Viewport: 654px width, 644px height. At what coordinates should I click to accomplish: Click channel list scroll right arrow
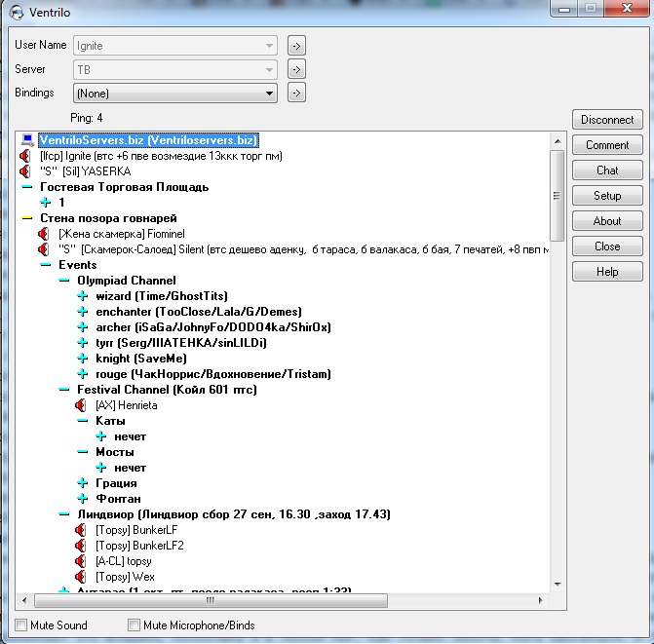coord(541,601)
